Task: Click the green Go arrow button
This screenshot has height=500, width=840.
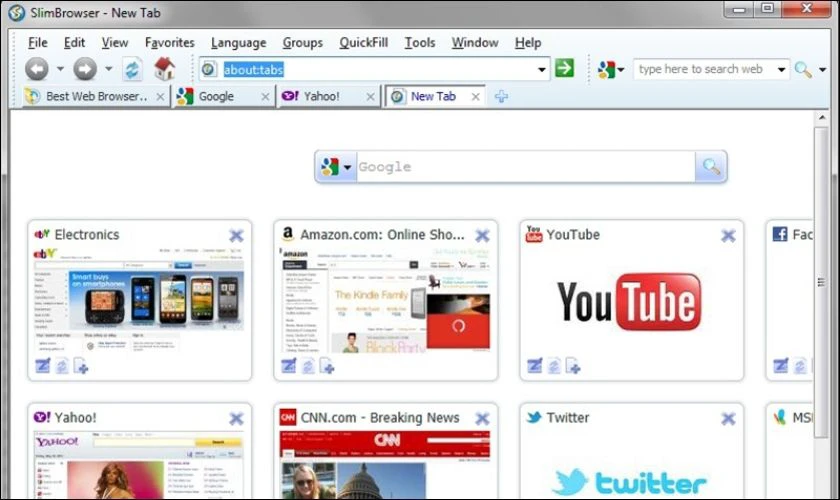Action: [x=564, y=68]
